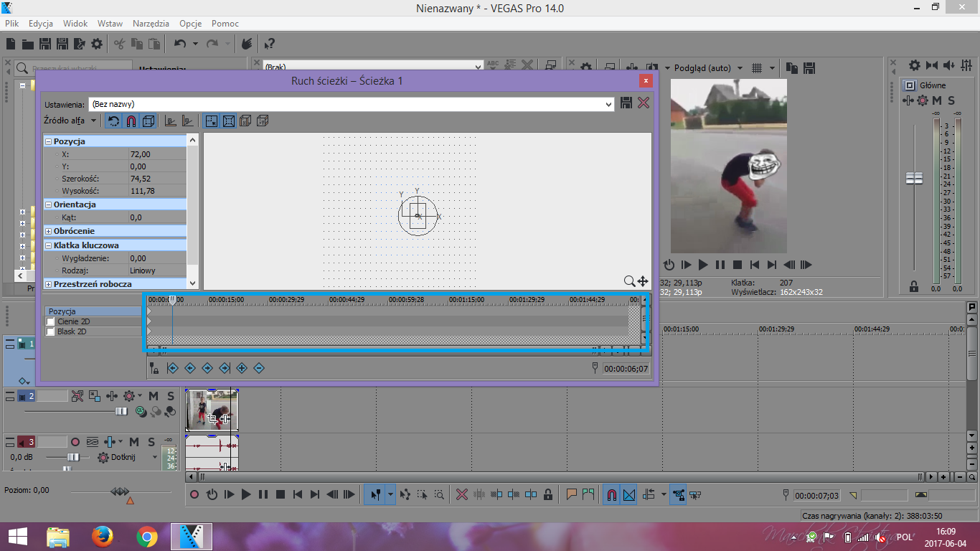This screenshot has width=980, height=551.
Task: Collapse the Pozycja section
Action: tap(49, 141)
